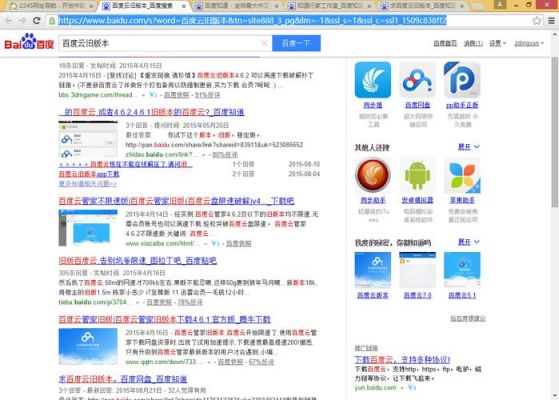Viewport: 559px width, 400px height.
Task: Open the dropdown arrow beside zhidao.baidu.com URL
Action: pyautogui.click(x=204, y=155)
